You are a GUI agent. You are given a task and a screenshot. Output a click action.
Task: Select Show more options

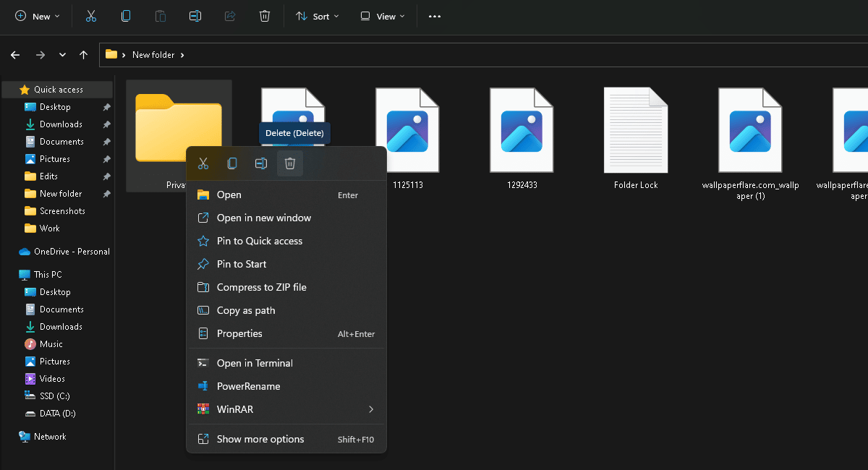pyautogui.click(x=260, y=439)
